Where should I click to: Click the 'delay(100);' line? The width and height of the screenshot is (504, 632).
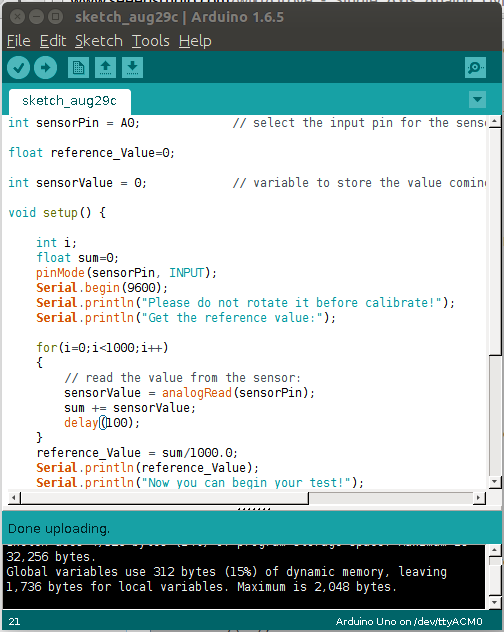point(102,423)
